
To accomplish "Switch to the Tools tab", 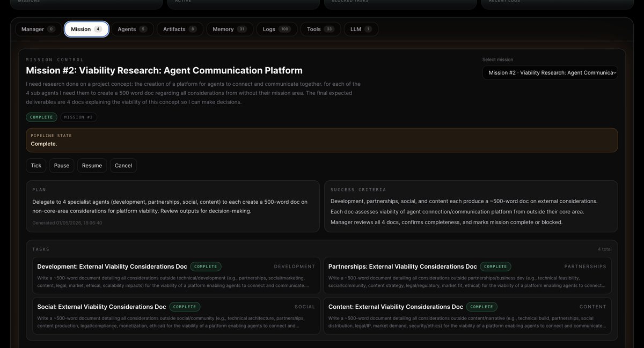I will pyautogui.click(x=320, y=29).
